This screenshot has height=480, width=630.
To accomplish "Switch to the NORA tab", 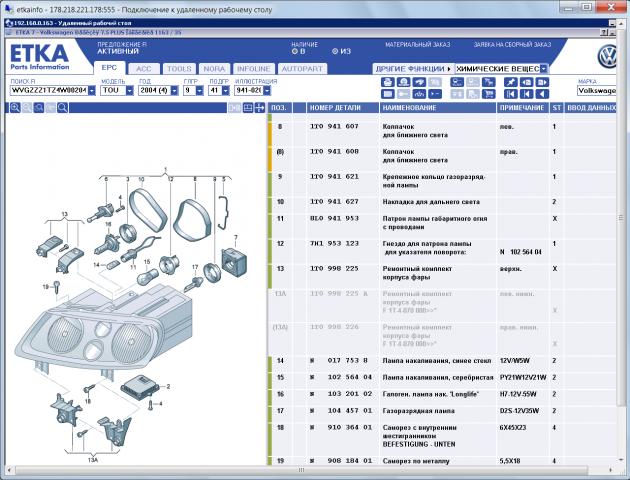I will (215, 69).
